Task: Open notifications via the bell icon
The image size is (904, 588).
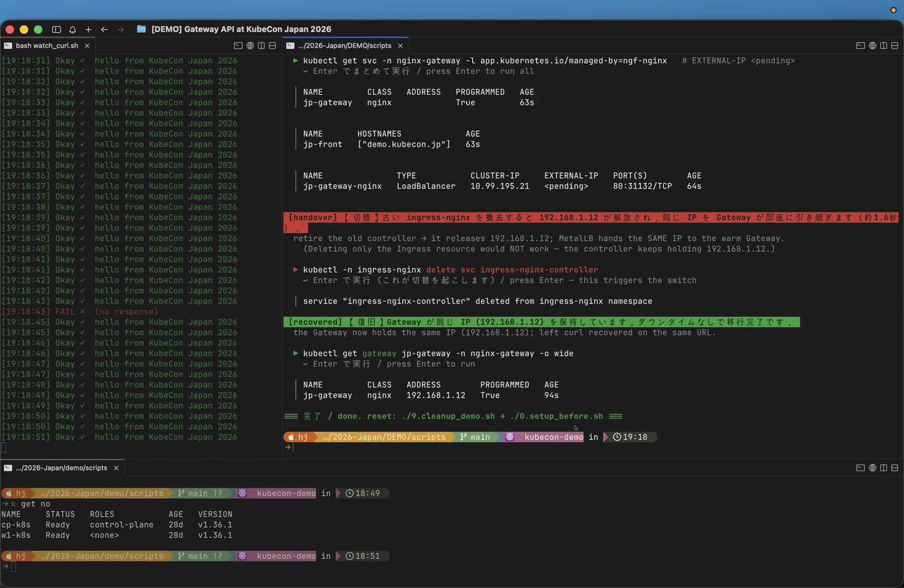Action: [72, 29]
